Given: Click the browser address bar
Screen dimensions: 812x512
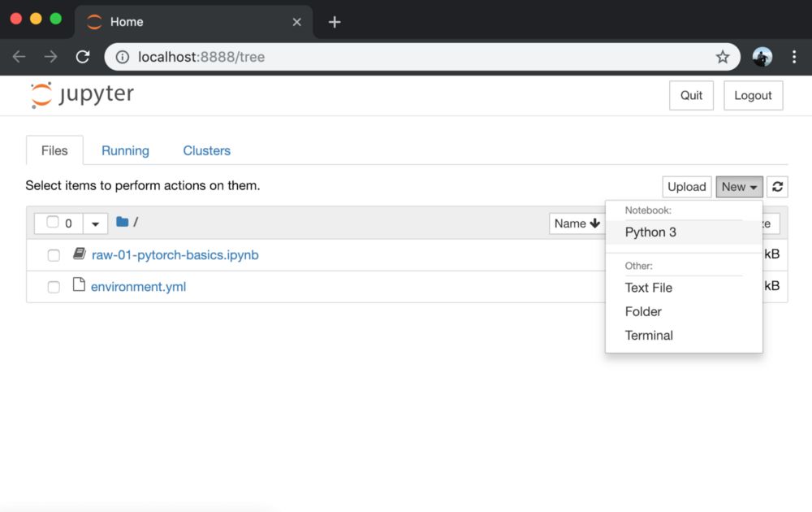Looking at the screenshot, I should click(406, 57).
